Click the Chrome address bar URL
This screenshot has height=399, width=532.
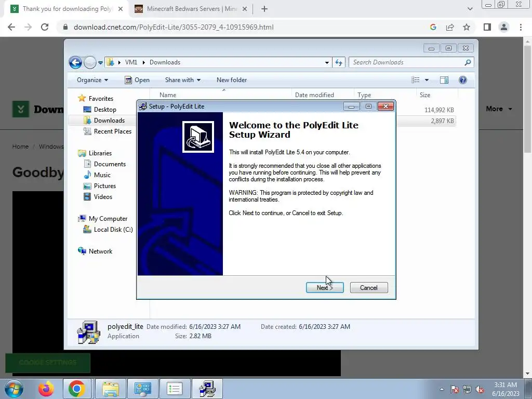pos(174,27)
